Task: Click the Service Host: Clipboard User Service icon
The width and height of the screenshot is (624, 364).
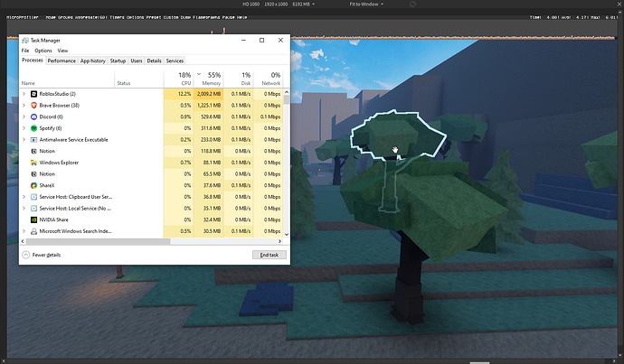Action: pos(33,197)
